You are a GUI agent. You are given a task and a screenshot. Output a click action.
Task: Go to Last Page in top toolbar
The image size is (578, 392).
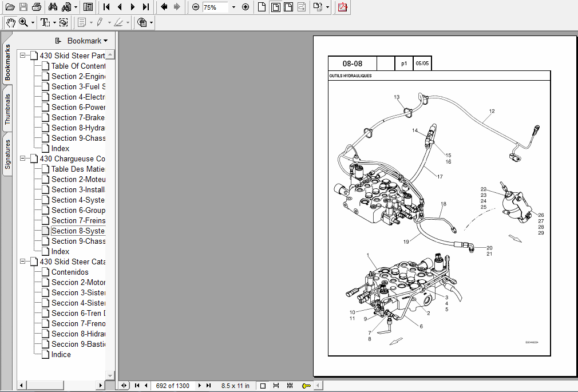point(146,7)
